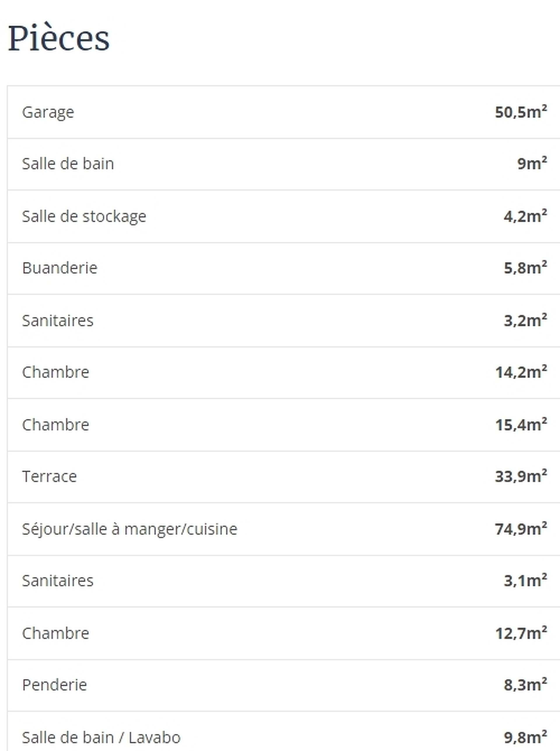
Task: Select the Garage room row
Action: pos(284,112)
